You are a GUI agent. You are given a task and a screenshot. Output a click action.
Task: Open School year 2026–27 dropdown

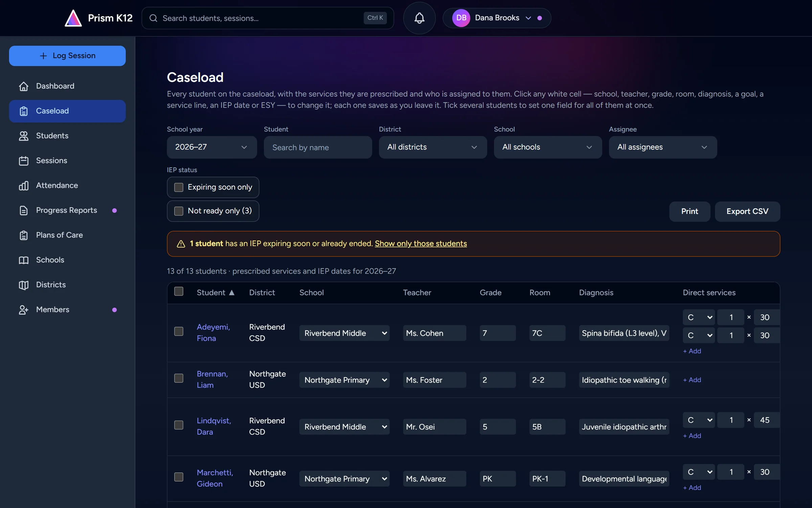[212, 147]
